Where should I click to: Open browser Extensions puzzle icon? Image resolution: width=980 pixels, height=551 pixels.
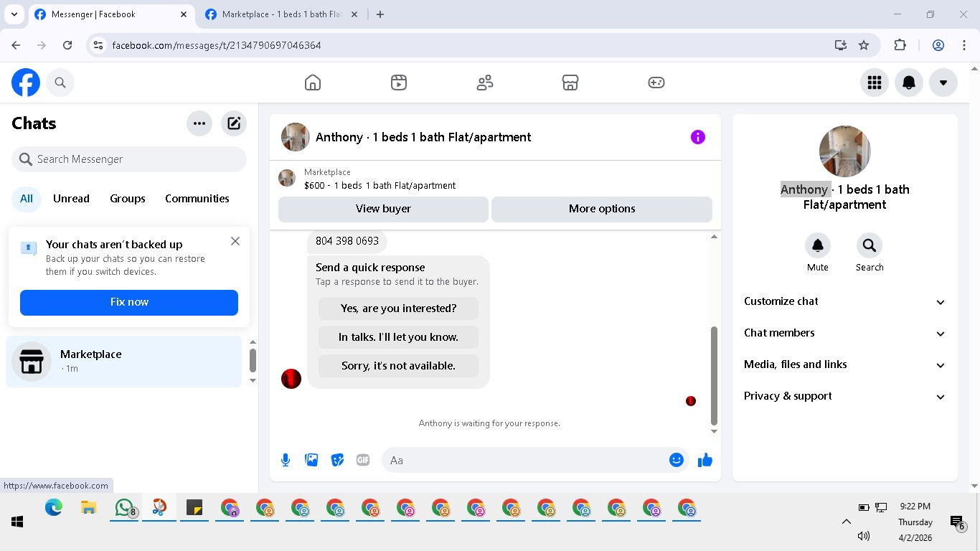[x=900, y=45]
